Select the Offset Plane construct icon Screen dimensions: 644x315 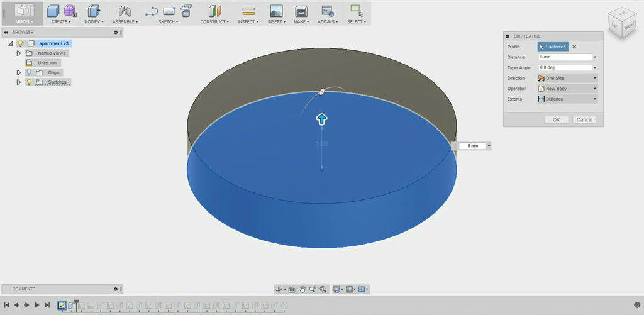click(x=215, y=11)
